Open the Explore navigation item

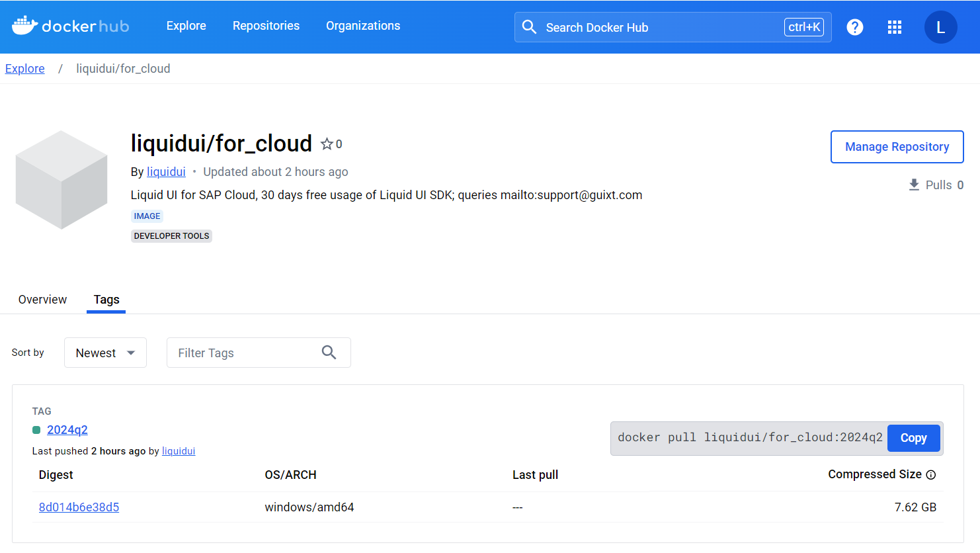[186, 26]
